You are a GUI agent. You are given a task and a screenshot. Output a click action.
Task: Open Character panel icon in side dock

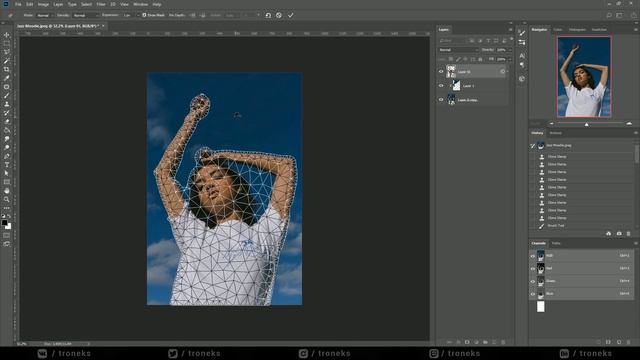(x=522, y=56)
